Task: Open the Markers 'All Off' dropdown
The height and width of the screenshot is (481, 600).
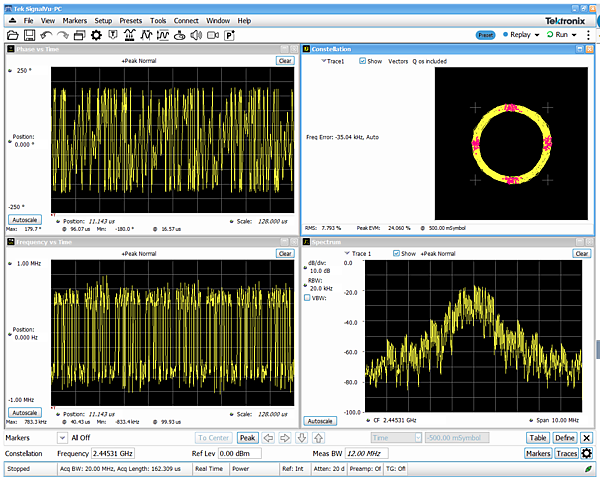Action: tap(64, 438)
